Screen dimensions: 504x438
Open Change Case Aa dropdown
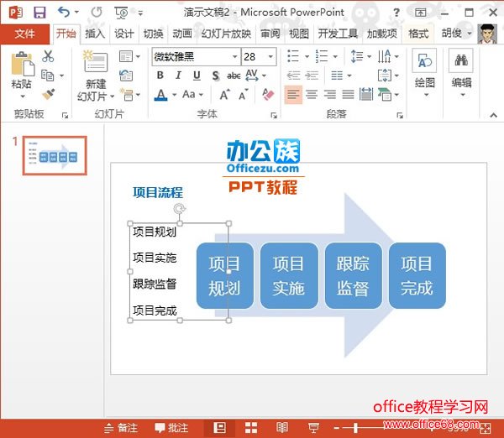click(x=192, y=95)
